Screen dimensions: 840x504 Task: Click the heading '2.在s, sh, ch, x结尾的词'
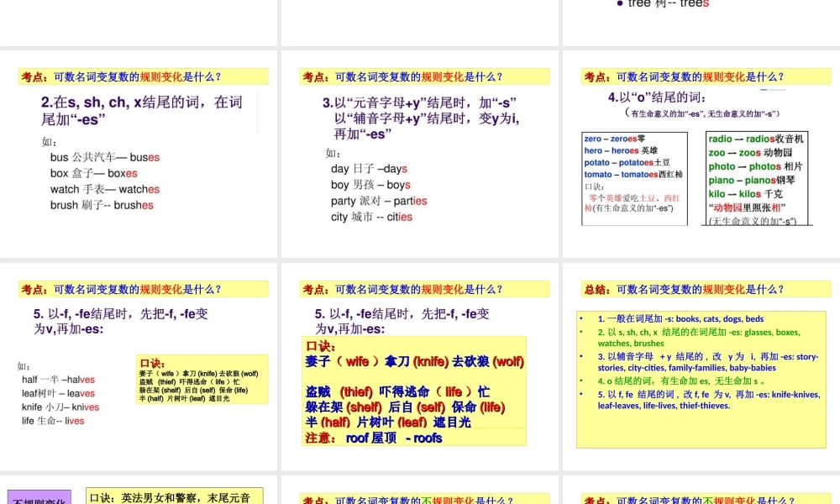[141, 110]
